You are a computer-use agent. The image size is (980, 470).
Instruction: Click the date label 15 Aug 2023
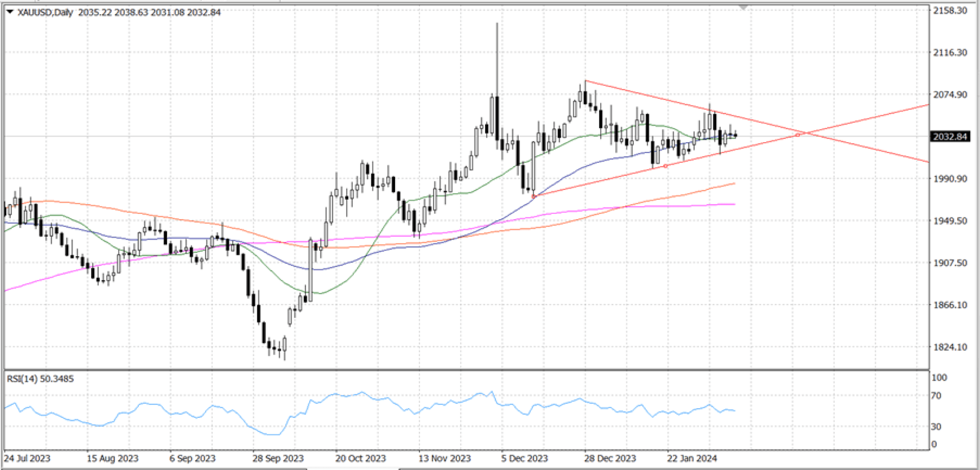point(113,458)
